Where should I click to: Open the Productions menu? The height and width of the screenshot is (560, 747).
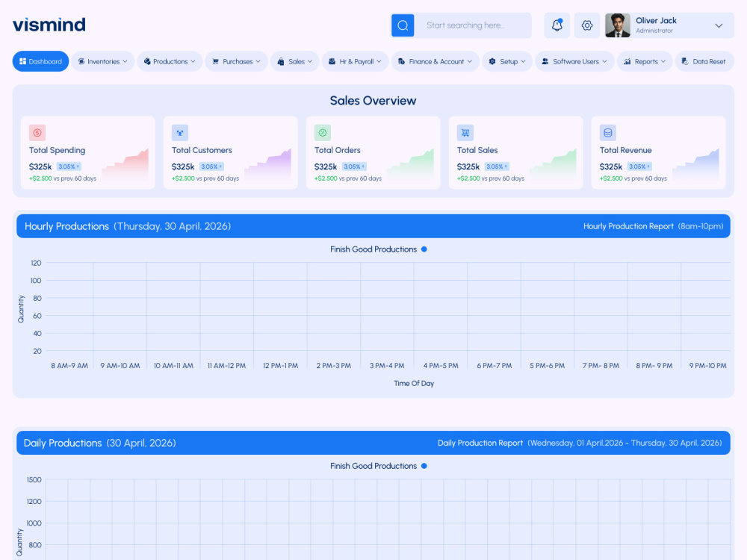tap(170, 61)
